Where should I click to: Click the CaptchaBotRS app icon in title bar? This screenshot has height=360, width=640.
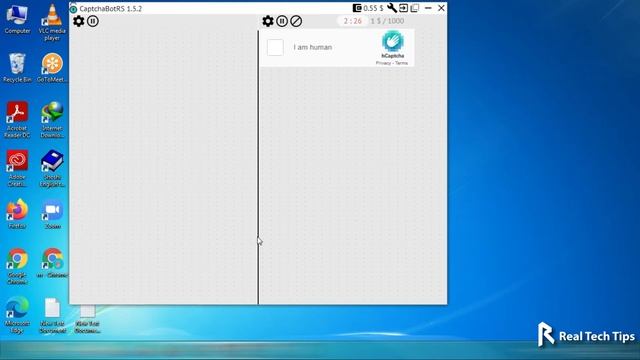pyautogui.click(x=73, y=9)
